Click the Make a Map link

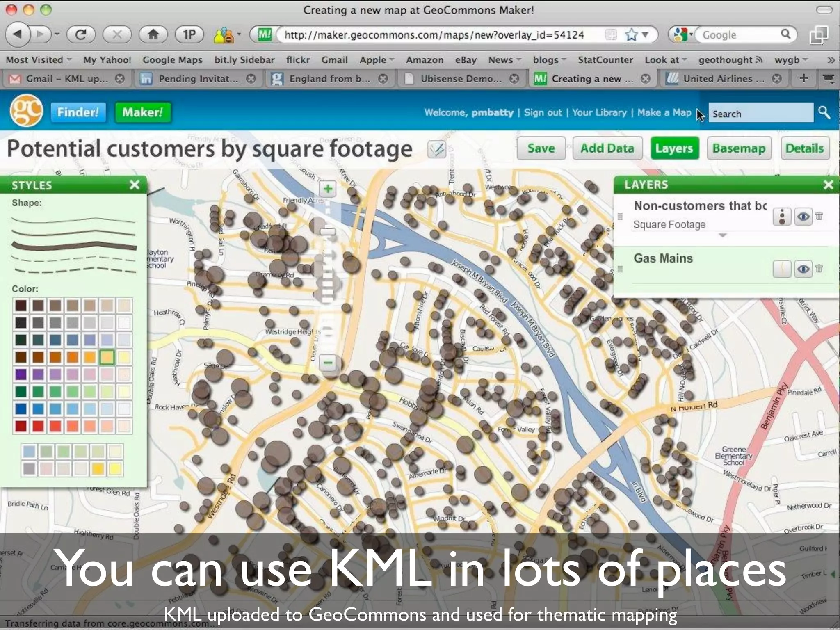pos(664,112)
